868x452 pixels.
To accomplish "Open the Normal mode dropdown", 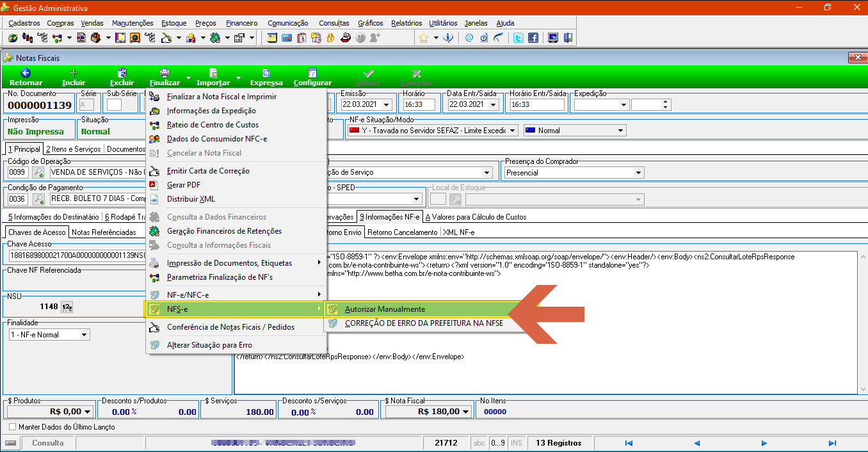I will (620, 131).
